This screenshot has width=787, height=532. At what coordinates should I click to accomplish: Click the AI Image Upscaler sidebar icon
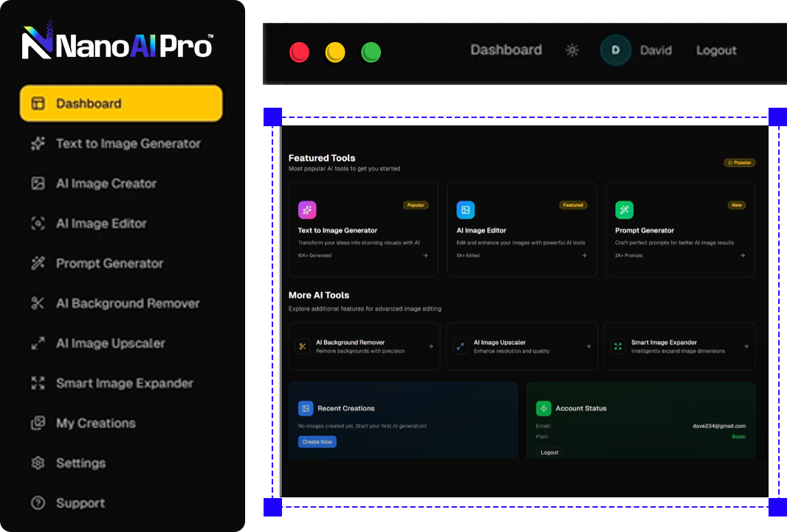point(38,343)
